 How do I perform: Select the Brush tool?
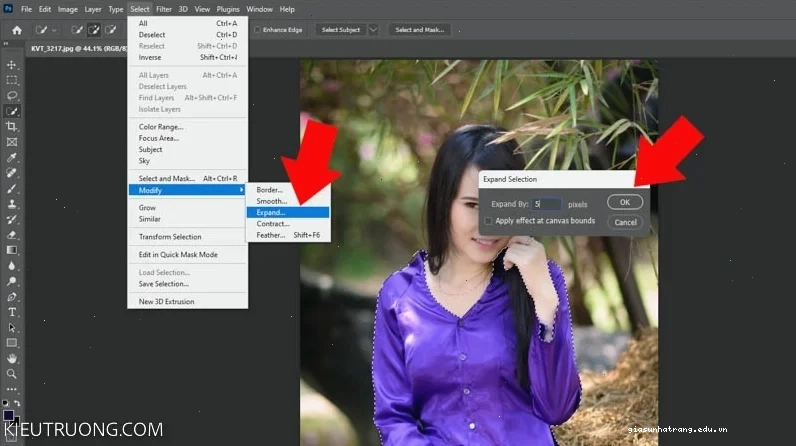(x=12, y=188)
